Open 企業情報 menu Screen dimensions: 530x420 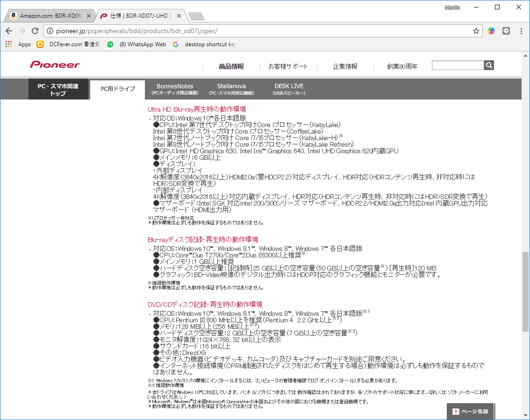(x=345, y=66)
